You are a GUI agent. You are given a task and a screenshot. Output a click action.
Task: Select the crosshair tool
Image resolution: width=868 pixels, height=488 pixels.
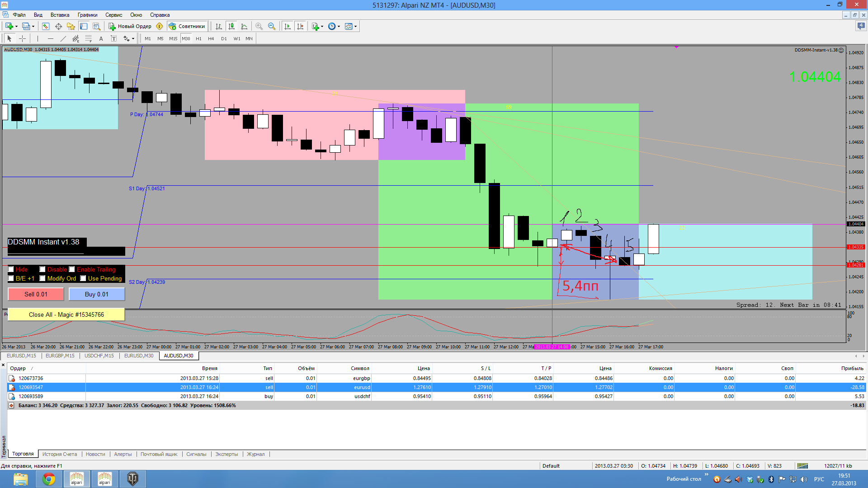(22, 38)
